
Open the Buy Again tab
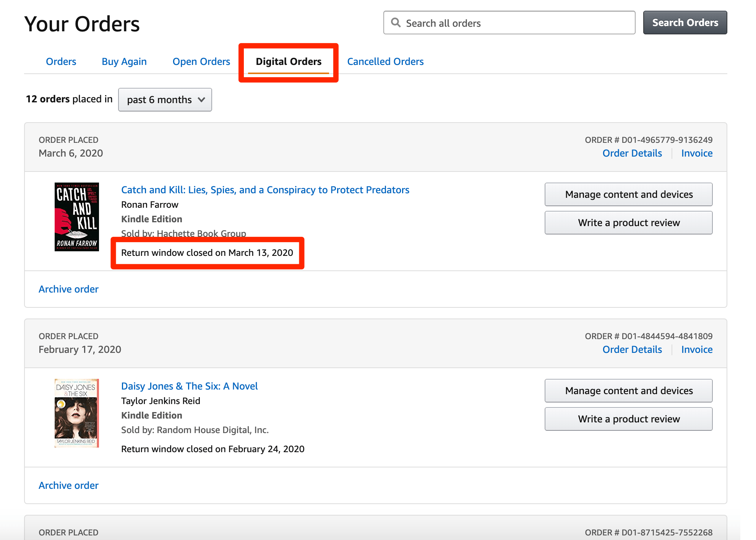coord(124,61)
